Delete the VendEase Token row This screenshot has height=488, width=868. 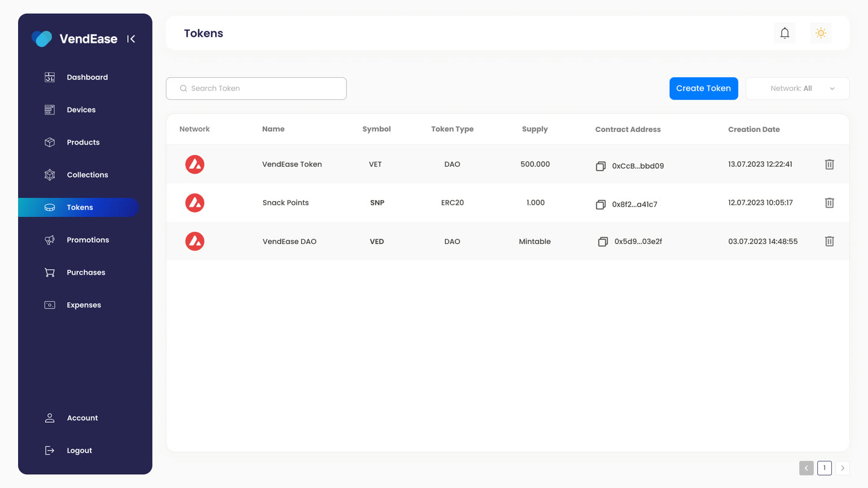[x=829, y=164]
